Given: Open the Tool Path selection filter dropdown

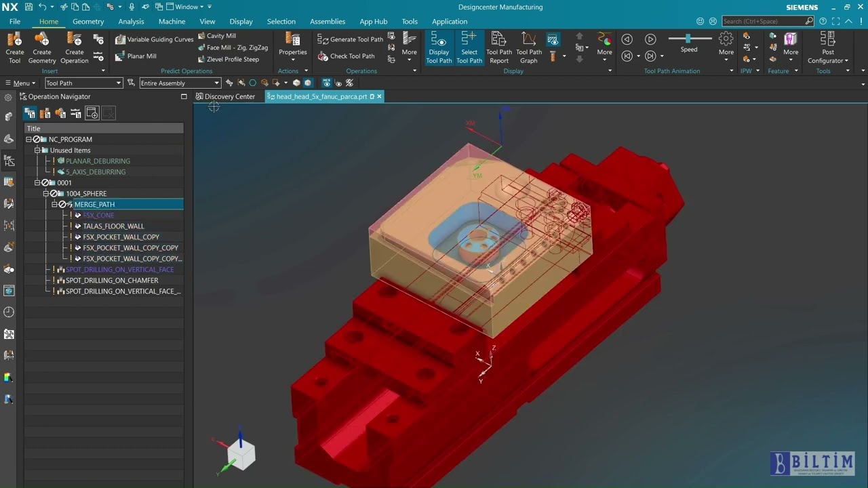Looking at the screenshot, I should tap(83, 83).
